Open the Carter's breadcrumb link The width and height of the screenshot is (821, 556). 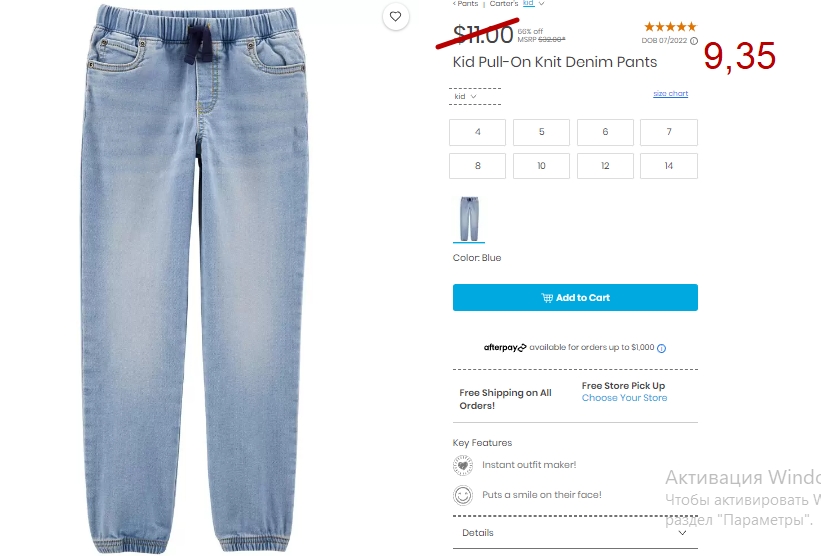point(504,3)
